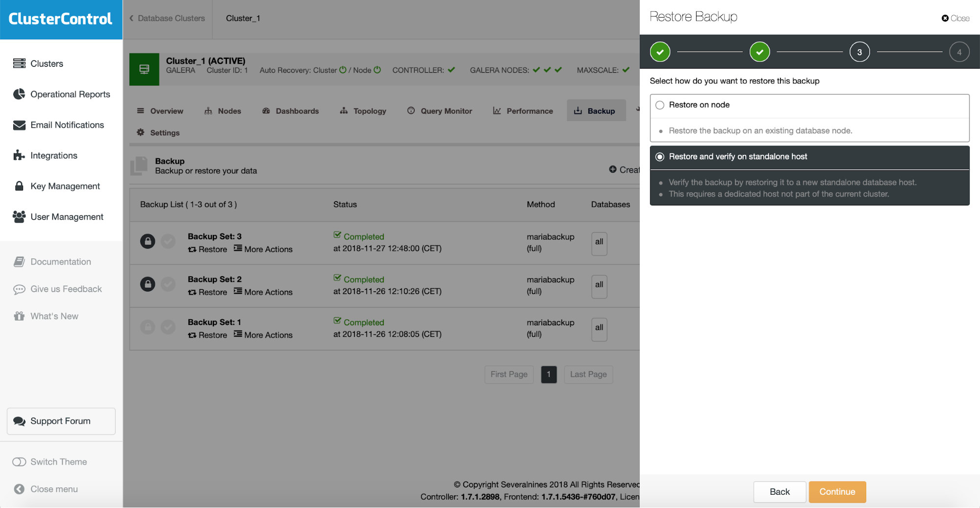Switch to the Overview tab
Image resolution: width=980 pixels, height=508 pixels.
(160, 111)
